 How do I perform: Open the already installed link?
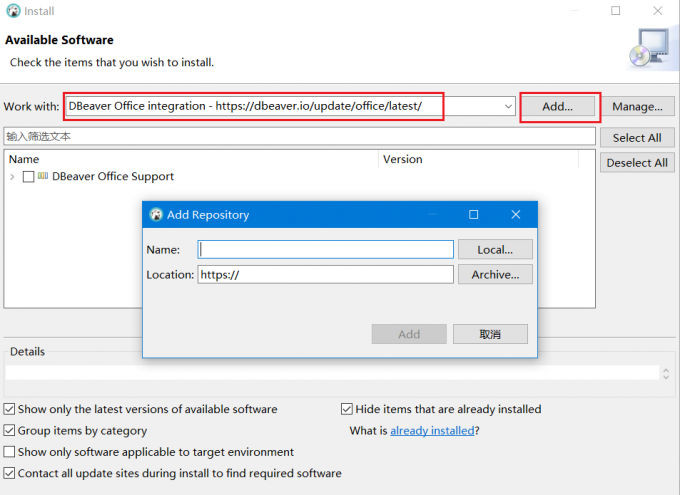coord(432,430)
